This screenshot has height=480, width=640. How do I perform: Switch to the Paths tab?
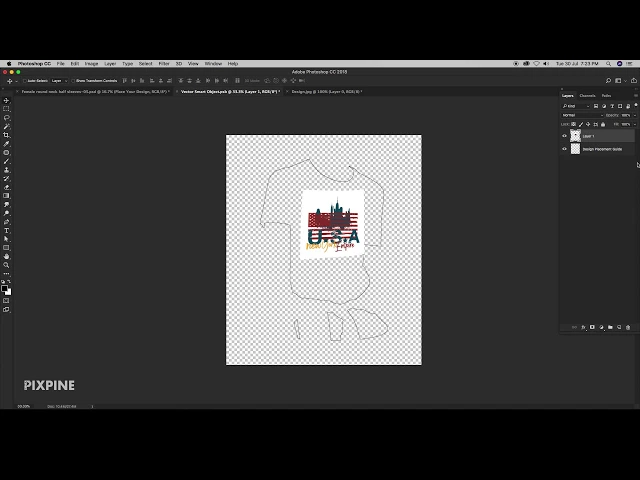(607, 96)
